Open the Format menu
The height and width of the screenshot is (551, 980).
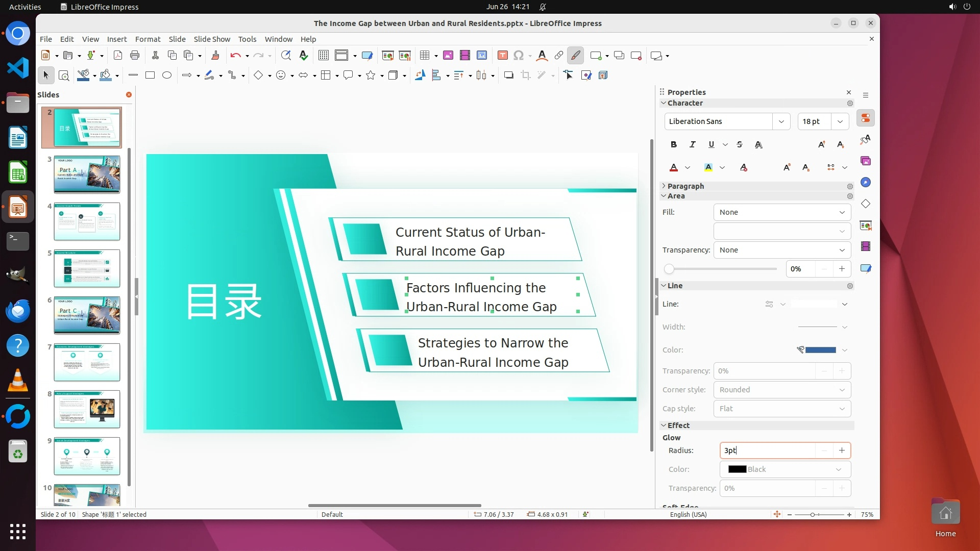pyautogui.click(x=148, y=39)
